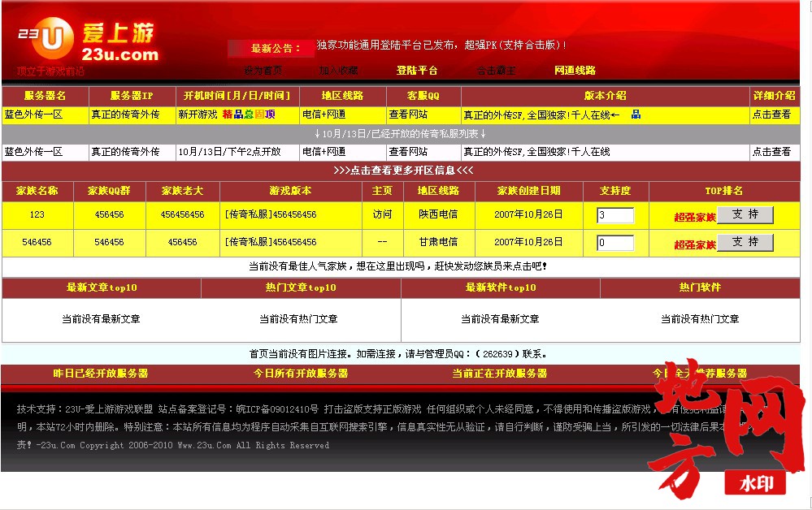Focus the 支持度 field showing 3
Screen dimensions: 812x510
tap(616, 215)
